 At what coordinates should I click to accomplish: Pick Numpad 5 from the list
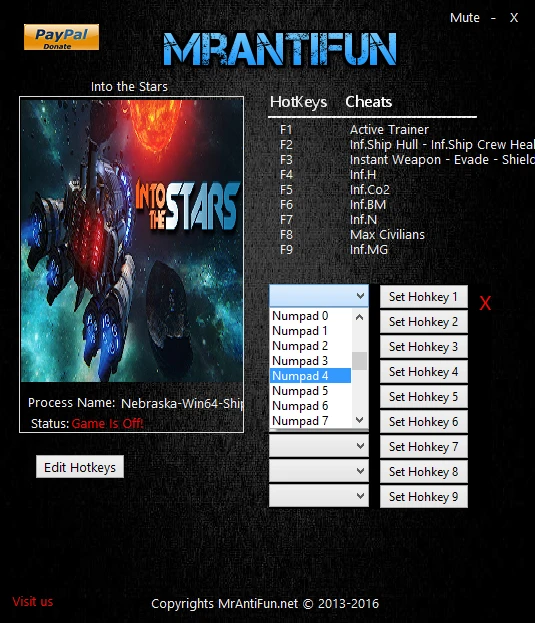click(310, 391)
